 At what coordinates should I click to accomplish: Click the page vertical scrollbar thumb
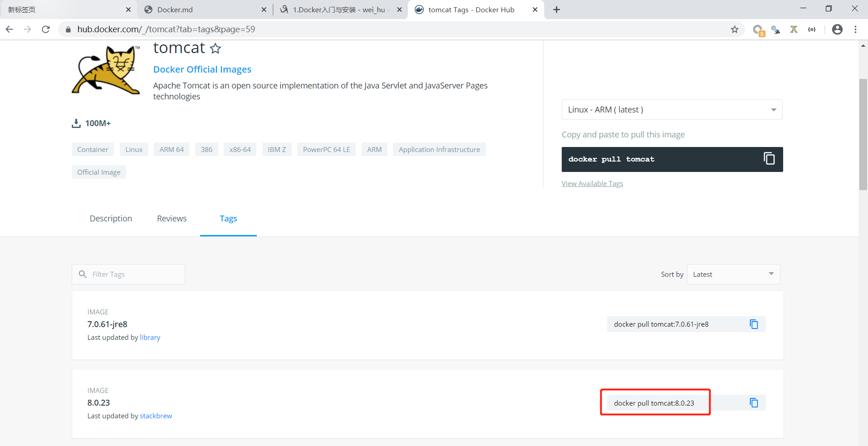863,134
